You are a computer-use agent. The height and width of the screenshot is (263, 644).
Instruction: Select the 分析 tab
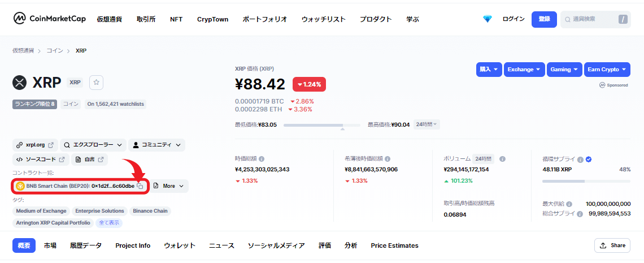[351, 245]
